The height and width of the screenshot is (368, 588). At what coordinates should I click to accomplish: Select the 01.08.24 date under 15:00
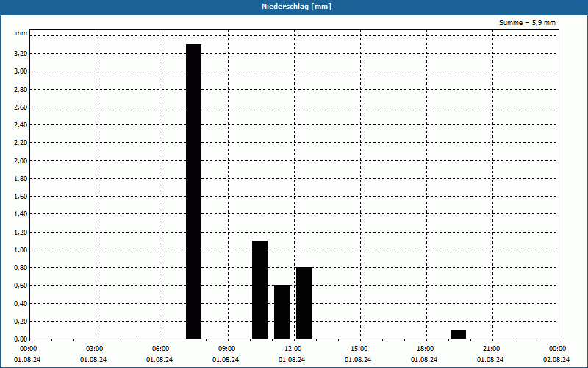(358, 360)
